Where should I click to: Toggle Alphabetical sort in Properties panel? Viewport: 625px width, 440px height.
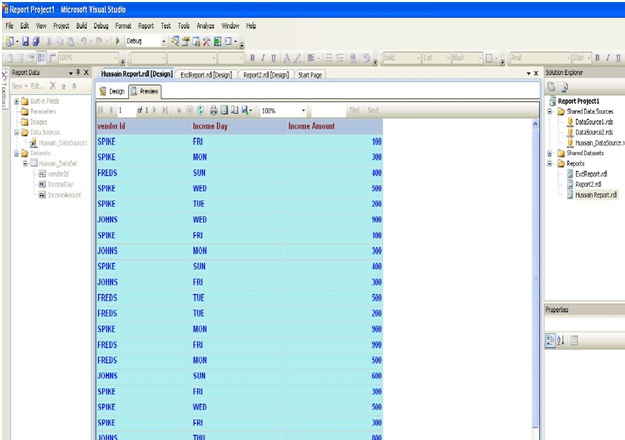(x=560, y=340)
